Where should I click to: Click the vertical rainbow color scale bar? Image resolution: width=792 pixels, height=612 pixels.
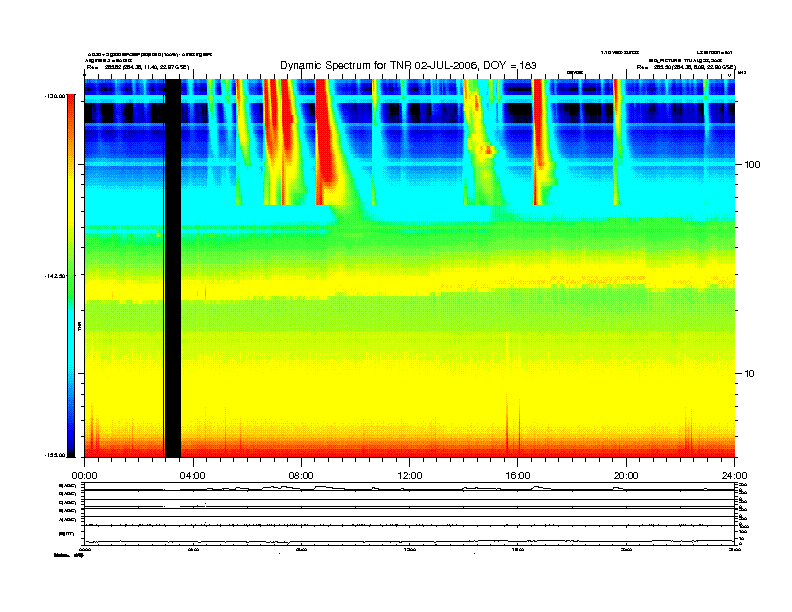pos(71,275)
